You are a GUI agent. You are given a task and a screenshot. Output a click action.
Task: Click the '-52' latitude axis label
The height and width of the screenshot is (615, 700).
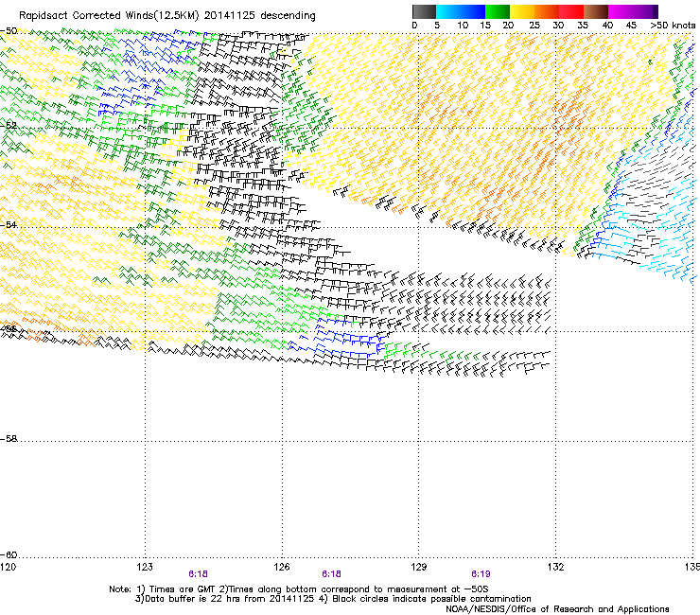pyautogui.click(x=9, y=126)
